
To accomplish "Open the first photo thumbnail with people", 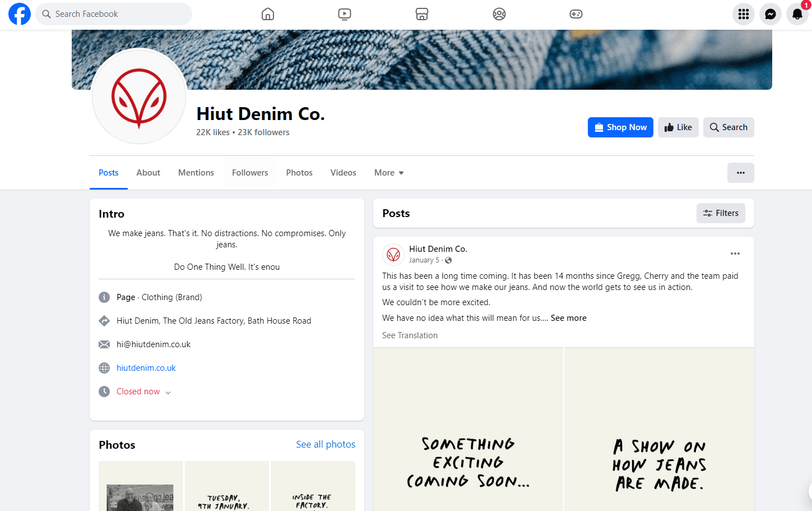I will pyautogui.click(x=141, y=486).
